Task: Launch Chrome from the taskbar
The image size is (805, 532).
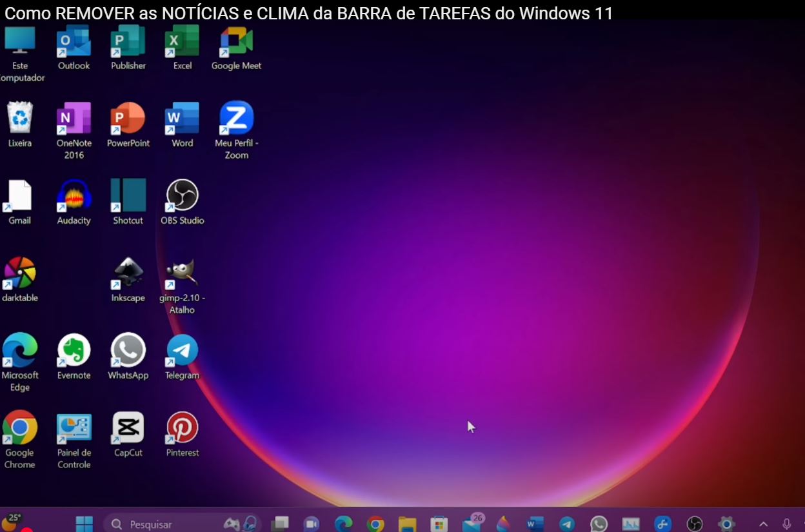Action: 375,524
